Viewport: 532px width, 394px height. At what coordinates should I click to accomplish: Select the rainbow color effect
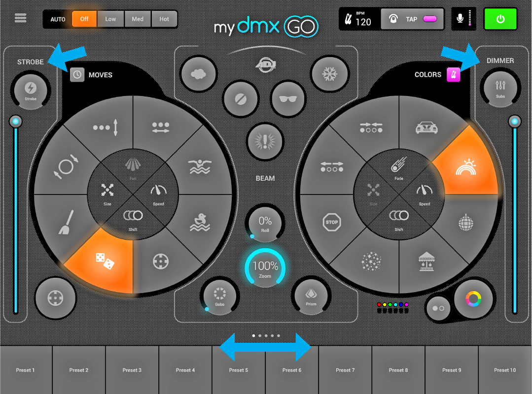point(466,167)
